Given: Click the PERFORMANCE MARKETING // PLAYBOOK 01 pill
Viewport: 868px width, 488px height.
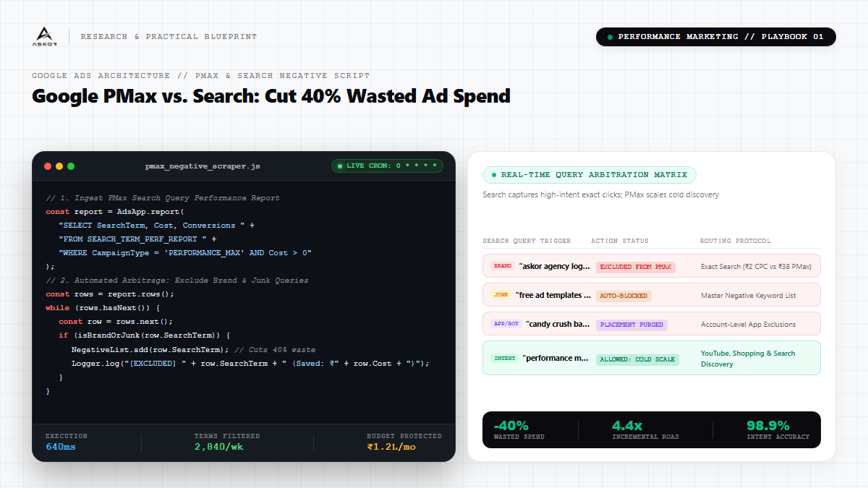Looking at the screenshot, I should (715, 37).
